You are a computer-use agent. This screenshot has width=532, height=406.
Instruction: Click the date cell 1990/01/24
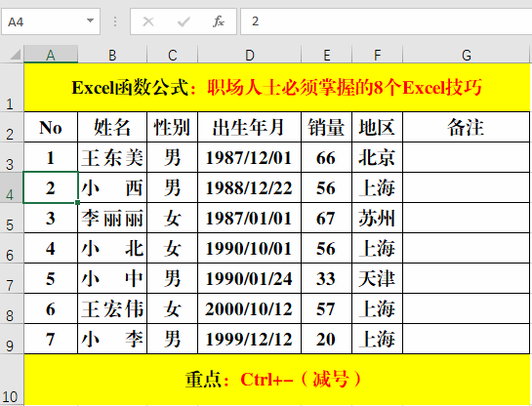coord(249,278)
